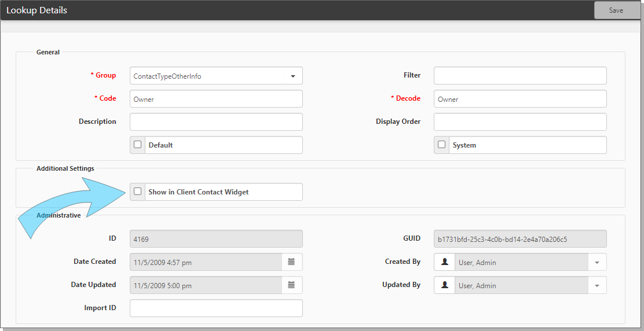Open calendar icon for Date Updated
This screenshot has height=331, width=644.
tap(291, 285)
